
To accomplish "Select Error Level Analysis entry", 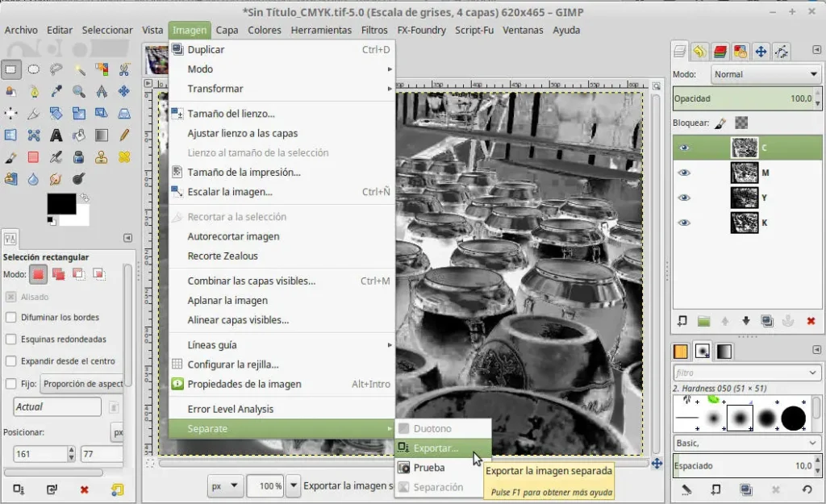I will (282, 409).
